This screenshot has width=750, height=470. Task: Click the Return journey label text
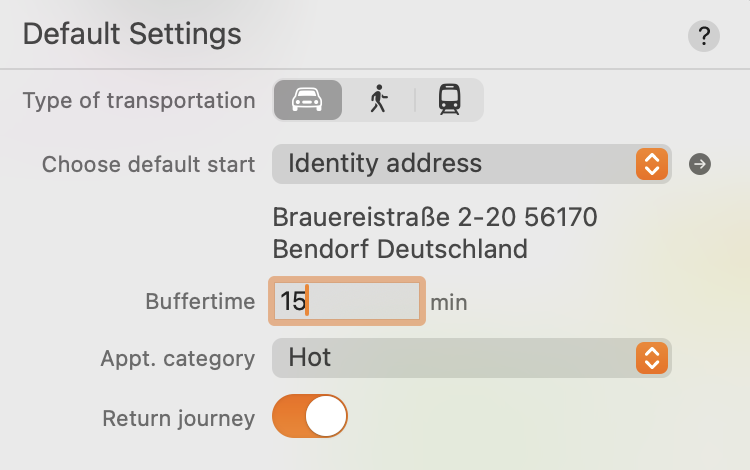(178, 419)
